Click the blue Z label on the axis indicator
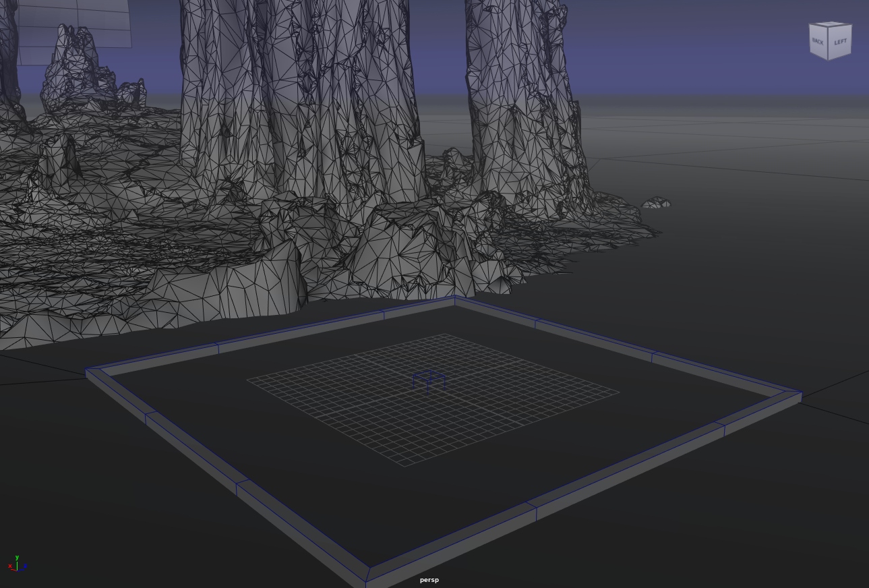This screenshot has width=869, height=588. click(x=24, y=567)
